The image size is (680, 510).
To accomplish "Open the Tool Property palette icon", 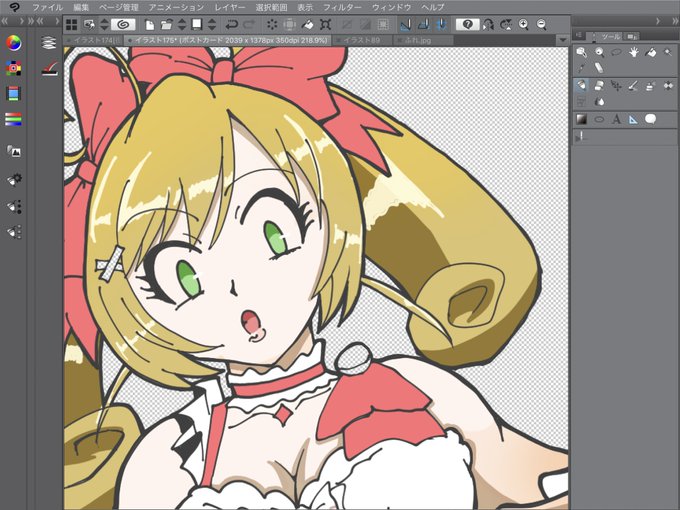I will [14, 179].
